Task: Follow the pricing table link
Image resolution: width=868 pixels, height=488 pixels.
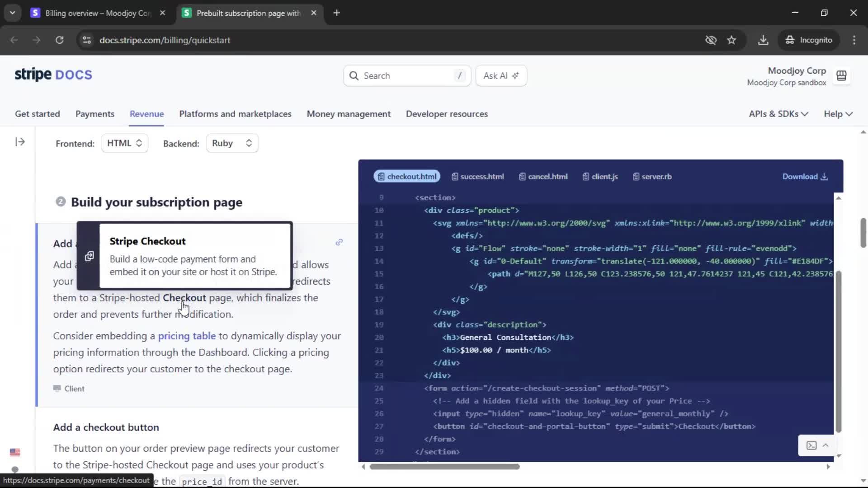Action: pos(187,336)
